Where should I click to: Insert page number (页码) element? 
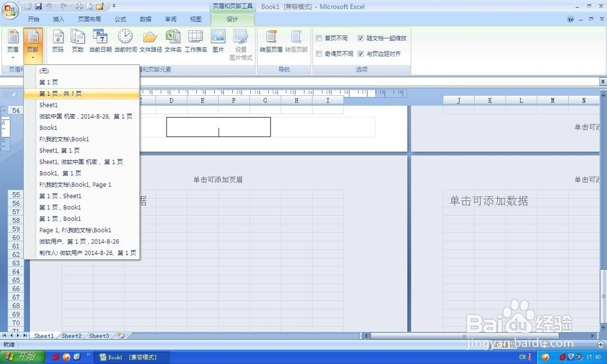tap(58, 41)
